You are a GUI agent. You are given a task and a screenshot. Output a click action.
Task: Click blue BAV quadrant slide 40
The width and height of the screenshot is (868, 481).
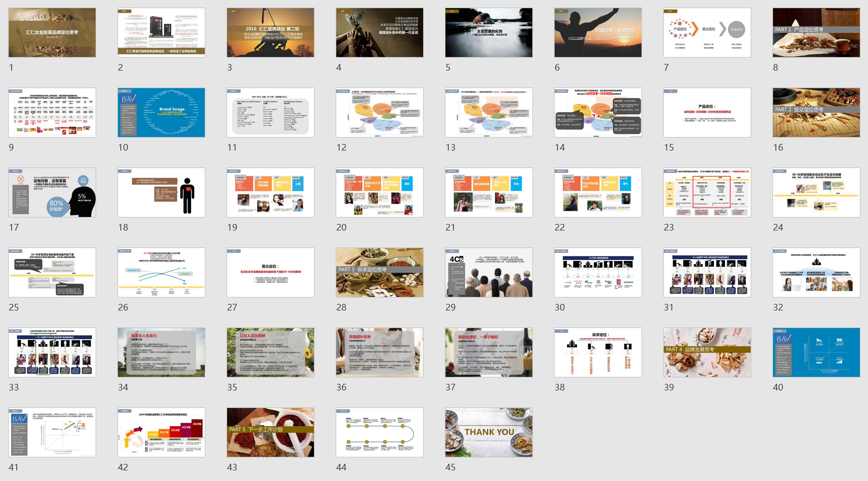pos(816,352)
